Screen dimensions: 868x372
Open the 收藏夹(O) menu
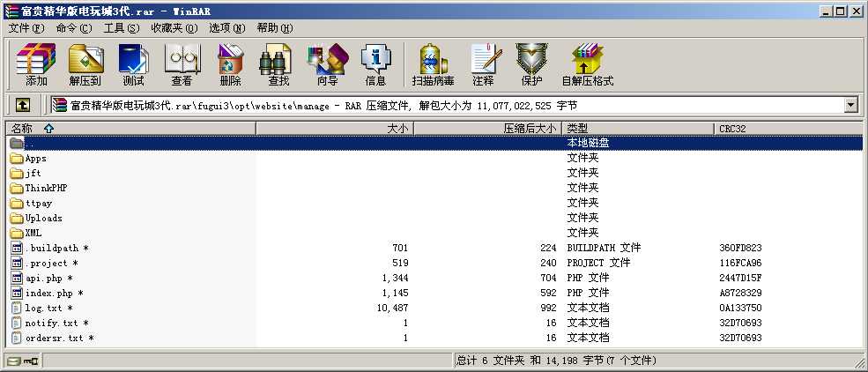(174, 27)
